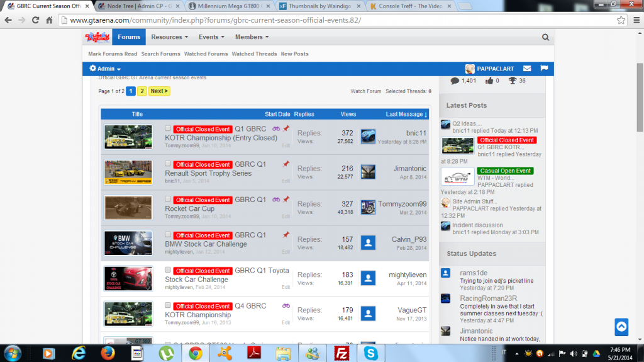This screenshot has height=362, width=644.
Task: Click the page vertical scrollbar thumb
Action: point(640,98)
